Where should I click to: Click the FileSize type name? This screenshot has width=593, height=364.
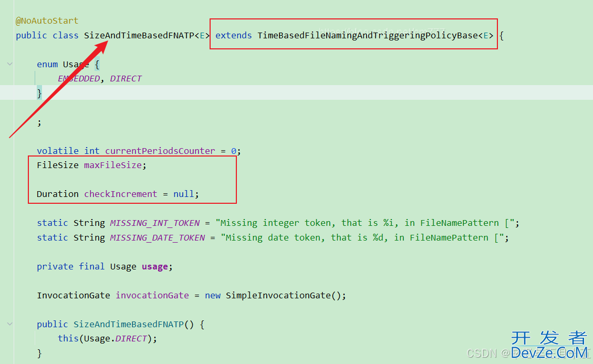pyautogui.click(x=57, y=165)
